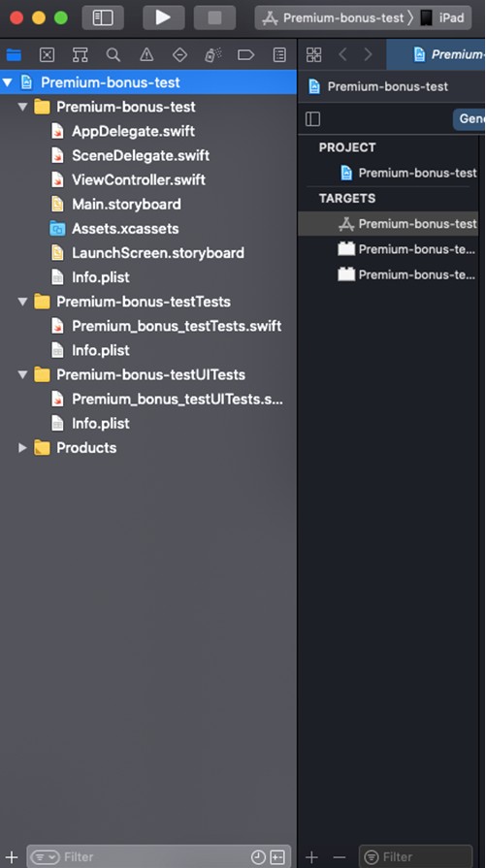Expand the Products folder

pyautogui.click(x=22, y=448)
